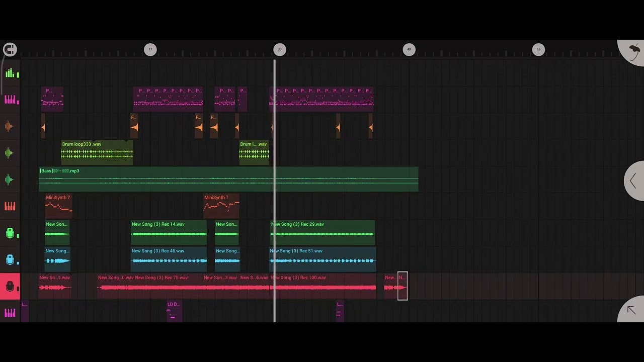This screenshot has width=644, height=362.
Task: Tap the diagonal arrow button in the corner
Action: coord(632,310)
